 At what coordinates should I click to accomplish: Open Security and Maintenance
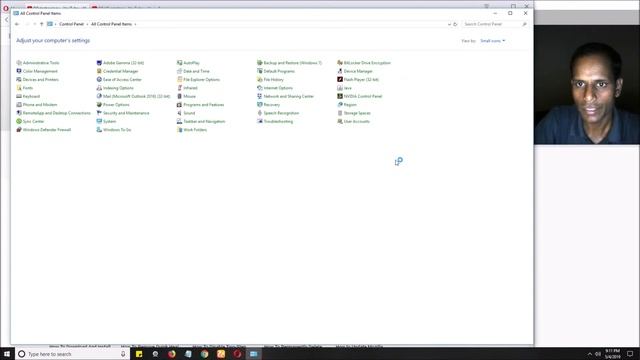[x=123, y=113]
